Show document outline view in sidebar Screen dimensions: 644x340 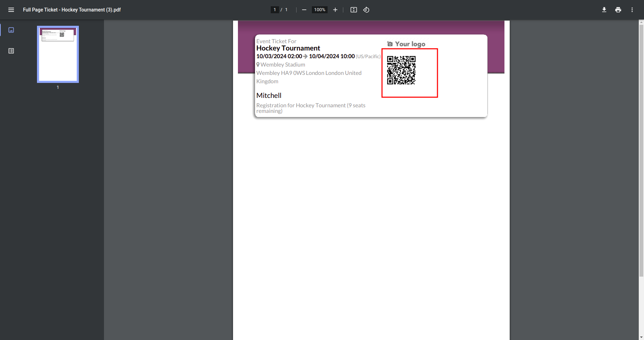[11, 51]
